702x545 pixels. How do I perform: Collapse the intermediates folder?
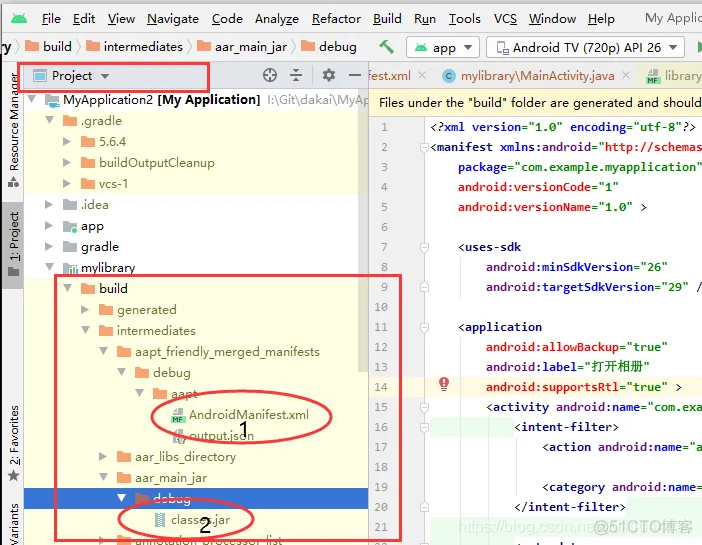86,330
